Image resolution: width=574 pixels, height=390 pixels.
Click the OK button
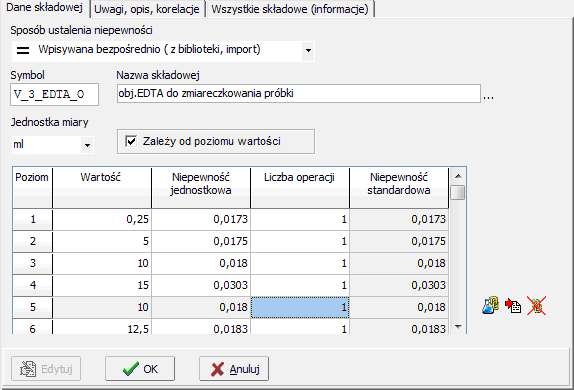[x=140, y=369]
